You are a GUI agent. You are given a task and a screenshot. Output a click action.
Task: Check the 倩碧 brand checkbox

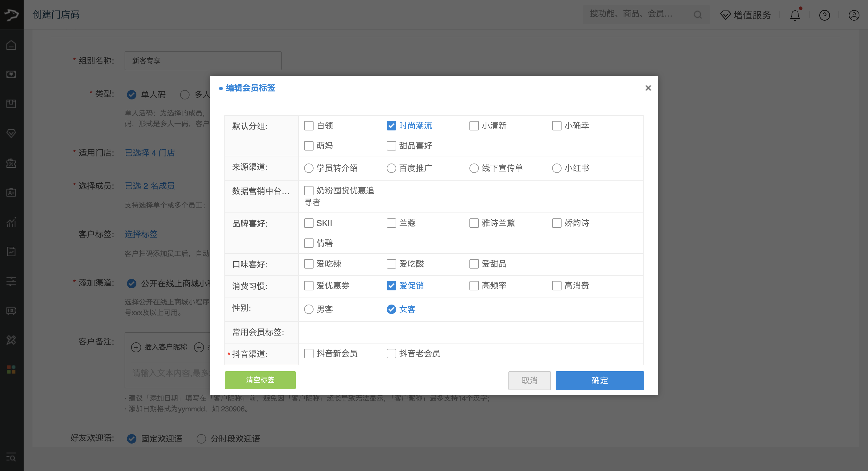click(x=309, y=243)
